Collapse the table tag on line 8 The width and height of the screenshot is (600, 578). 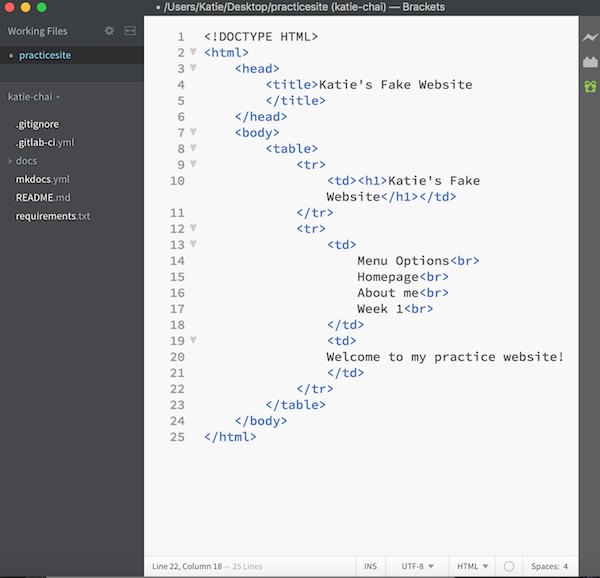click(x=193, y=148)
